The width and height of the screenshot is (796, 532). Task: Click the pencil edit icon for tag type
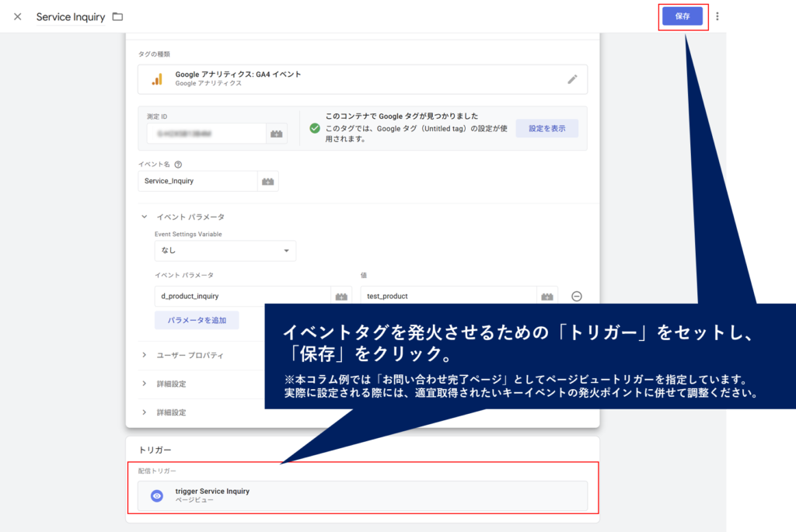click(x=572, y=79)
